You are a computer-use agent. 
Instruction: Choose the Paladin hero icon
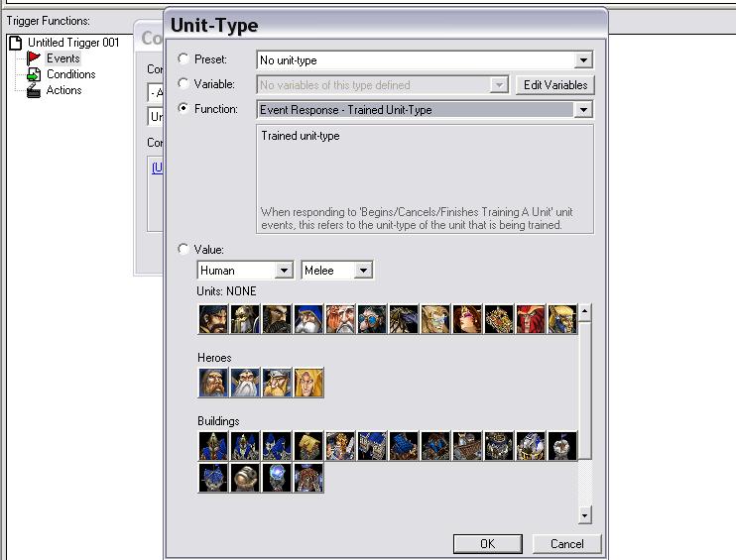click(213, 383)
